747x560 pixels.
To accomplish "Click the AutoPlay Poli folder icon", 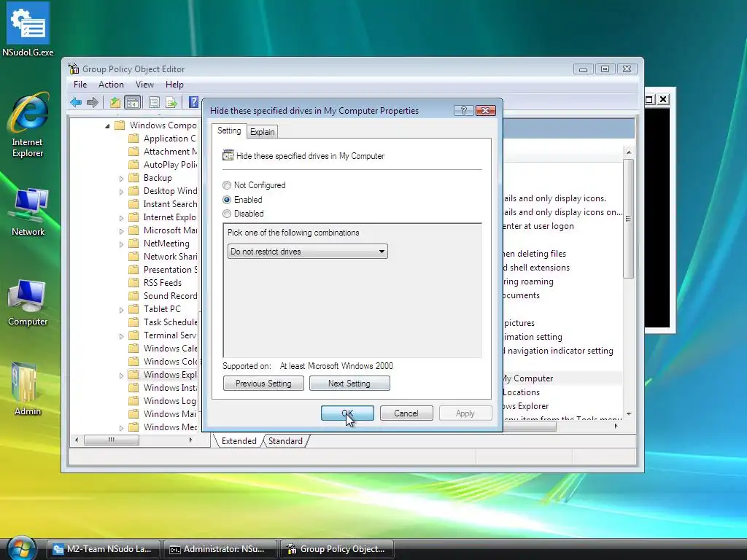I will [x=134, y=164].
